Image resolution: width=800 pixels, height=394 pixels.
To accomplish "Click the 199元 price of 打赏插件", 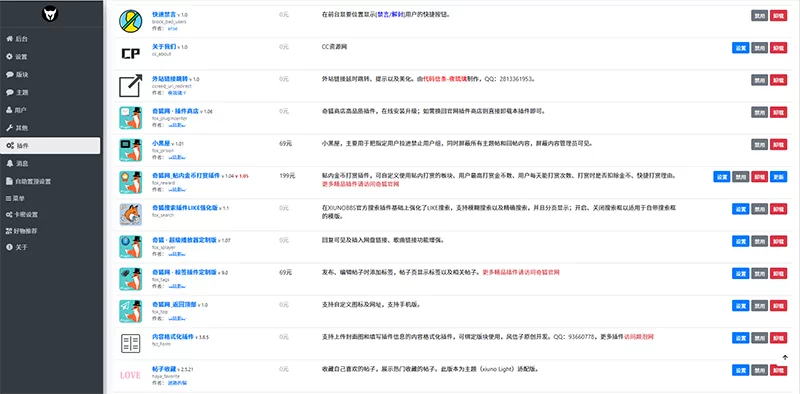I will [287, 176].
